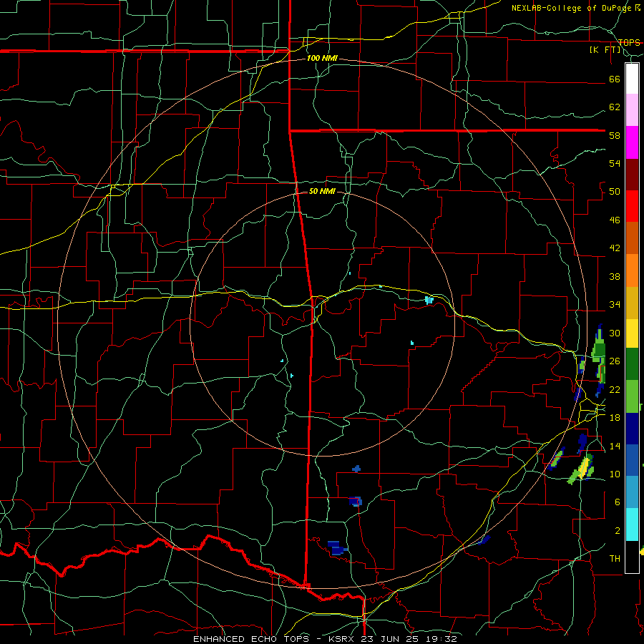Click the legend value "50"
644x644 pixels.
(x=615, y=192)
